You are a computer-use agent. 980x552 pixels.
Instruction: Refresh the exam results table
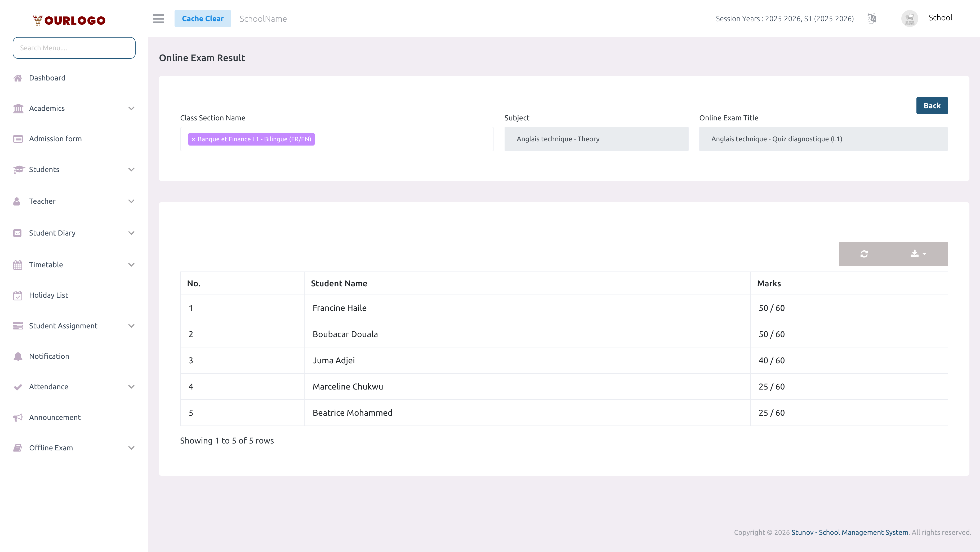click(x=864, y=254)
